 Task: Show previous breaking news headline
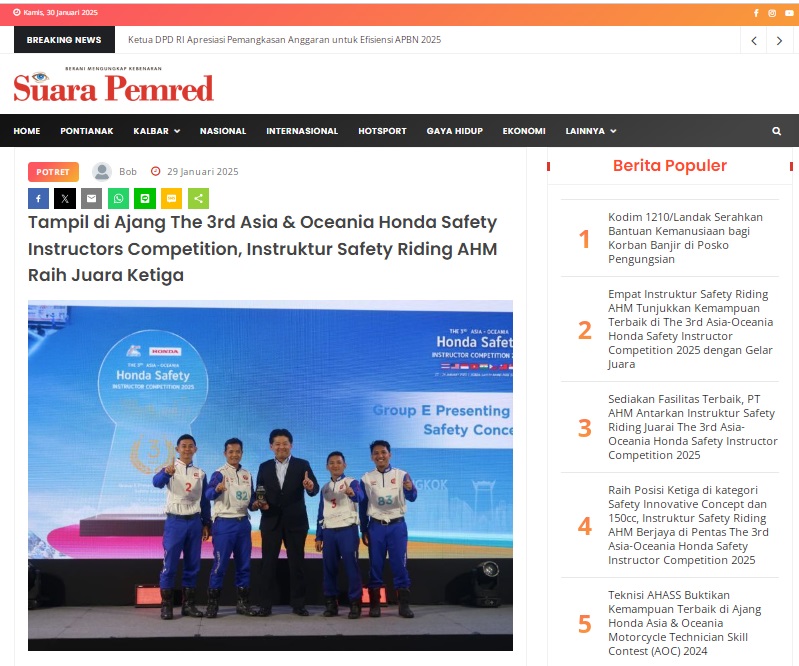tap(754, 40)
